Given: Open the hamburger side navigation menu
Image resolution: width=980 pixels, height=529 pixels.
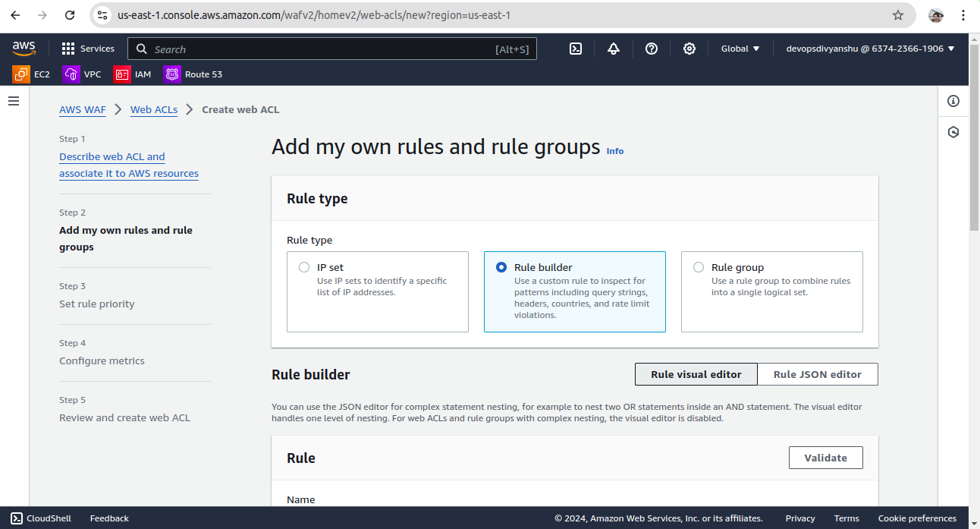Looking at the screenshot, I should click(x=14, y=101).
